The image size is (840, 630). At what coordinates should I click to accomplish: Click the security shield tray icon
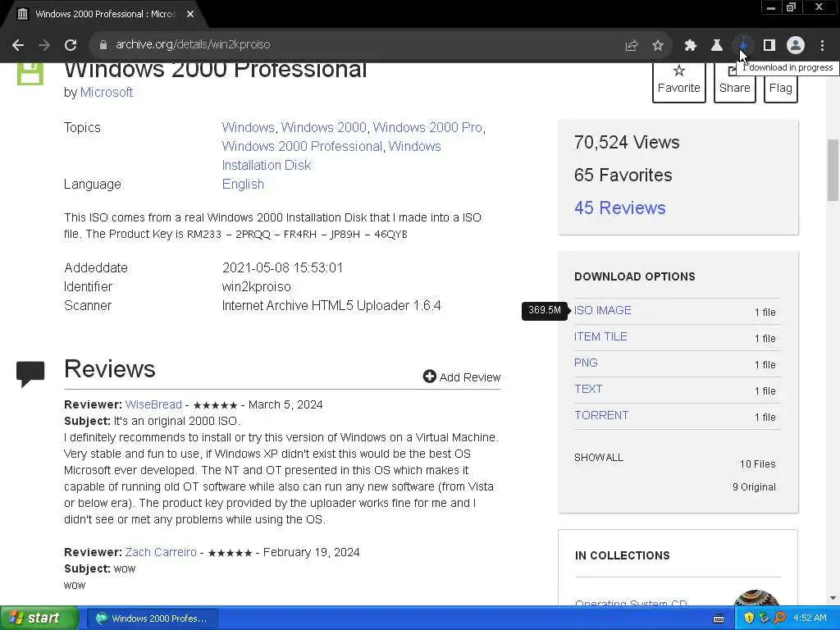(749, 619)
